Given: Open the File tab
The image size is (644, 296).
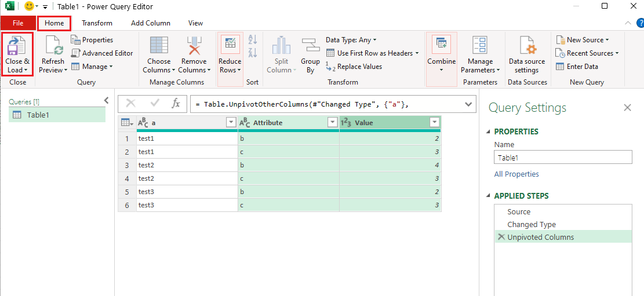Looking at the screenshot, I should pos(18,23).
